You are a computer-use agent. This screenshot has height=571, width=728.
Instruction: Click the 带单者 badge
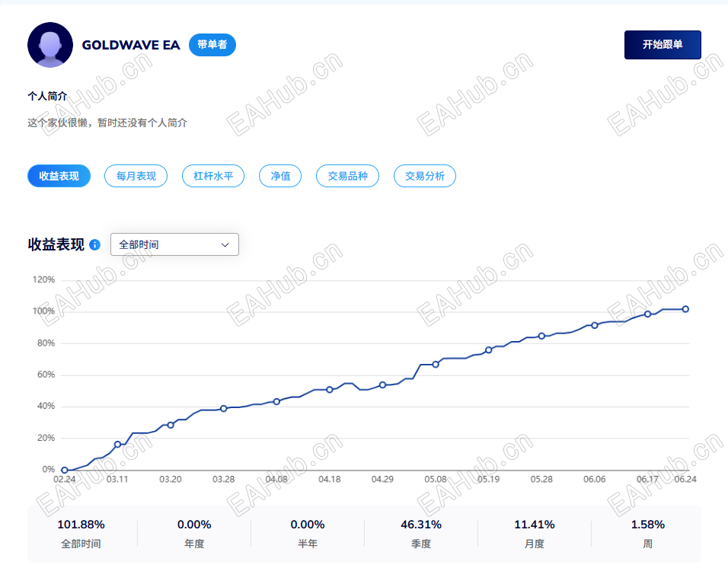(212, 45)
